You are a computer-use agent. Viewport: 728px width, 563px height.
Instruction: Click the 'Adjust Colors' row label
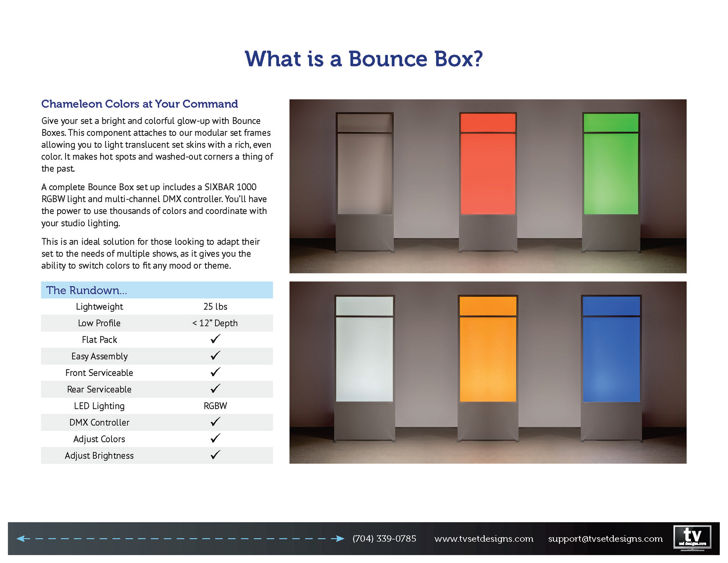[99, 439]
